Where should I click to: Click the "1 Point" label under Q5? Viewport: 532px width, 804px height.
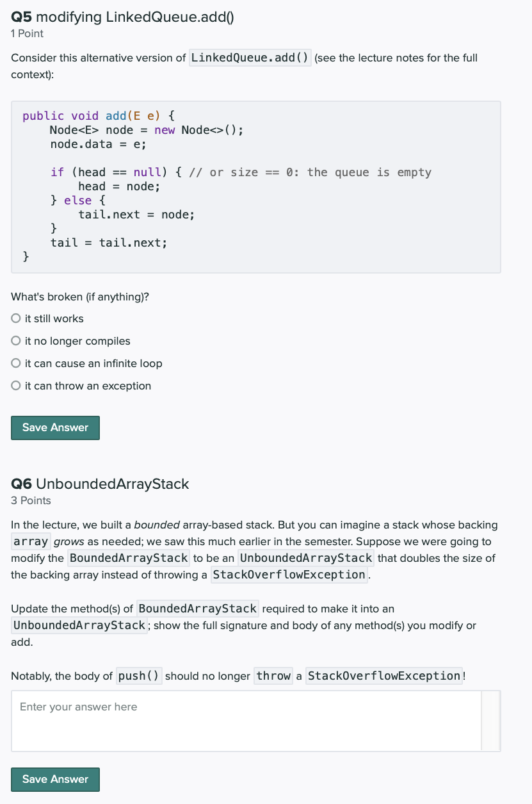click(x=26, y=33)
